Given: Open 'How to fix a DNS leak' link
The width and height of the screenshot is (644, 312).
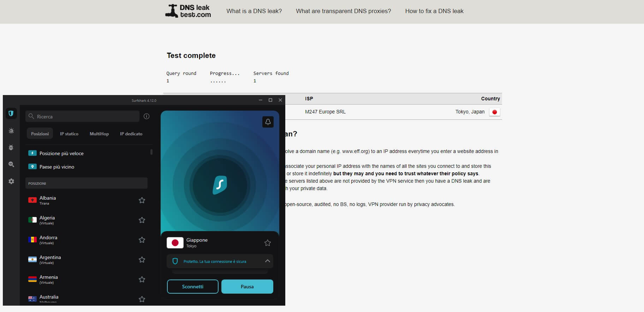Looking at the screenshot, I should click(x=434, y=11).
